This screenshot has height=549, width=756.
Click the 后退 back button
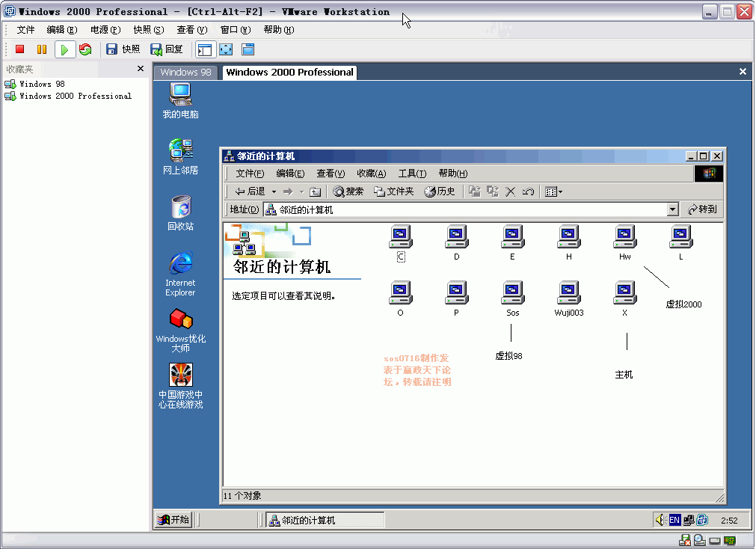tap(250, 191)
